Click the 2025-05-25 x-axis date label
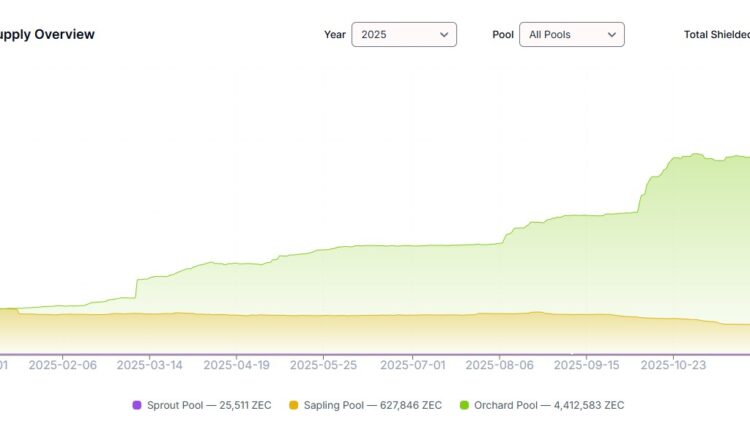The image size is (750, 430). pos(323,365)
